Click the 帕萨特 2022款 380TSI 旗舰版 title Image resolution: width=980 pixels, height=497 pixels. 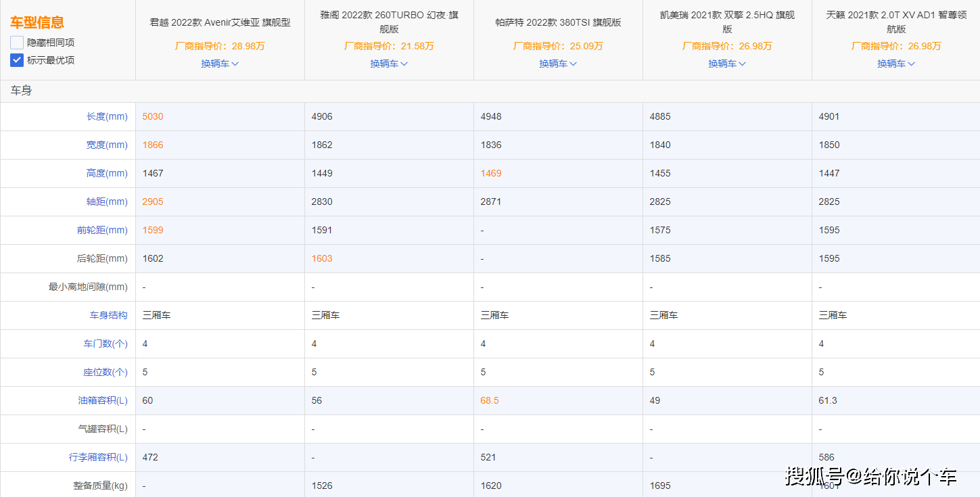558,22
